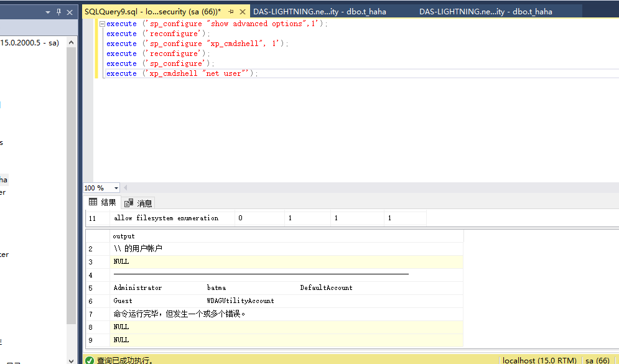Switch to the 消息 messages tab
Viewport: 619px width, 364px height.
click(138, 203)
